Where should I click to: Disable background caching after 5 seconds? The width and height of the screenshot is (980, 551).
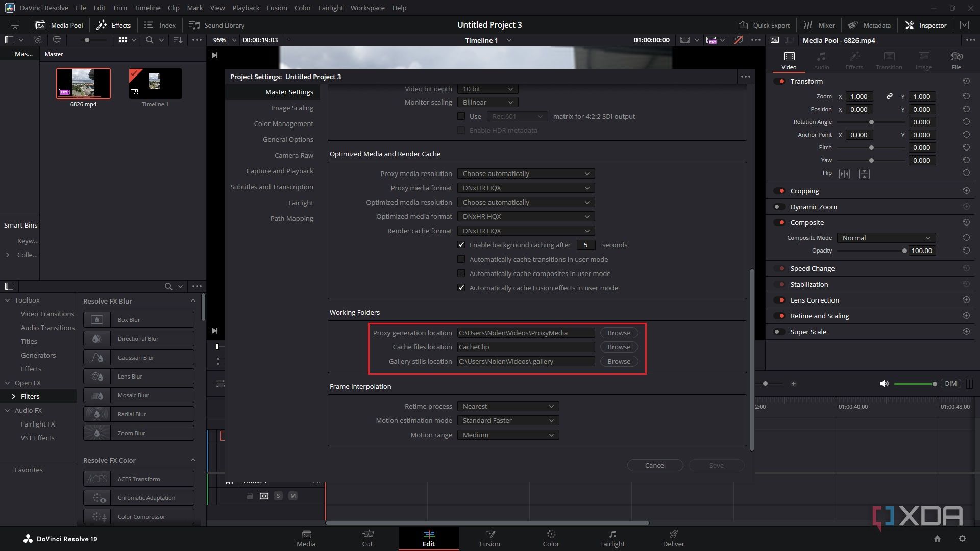tap(461, 245)
